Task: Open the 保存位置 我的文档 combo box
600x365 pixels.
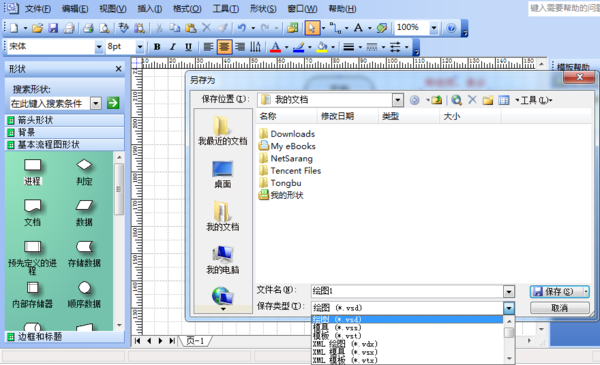Action: point(331,100)
